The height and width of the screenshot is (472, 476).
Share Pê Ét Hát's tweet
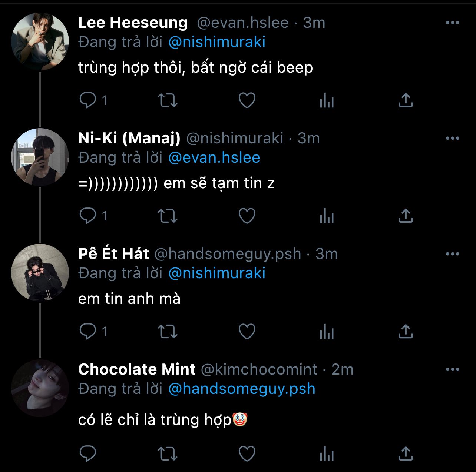pyautogui.click(x=406, y=331)
